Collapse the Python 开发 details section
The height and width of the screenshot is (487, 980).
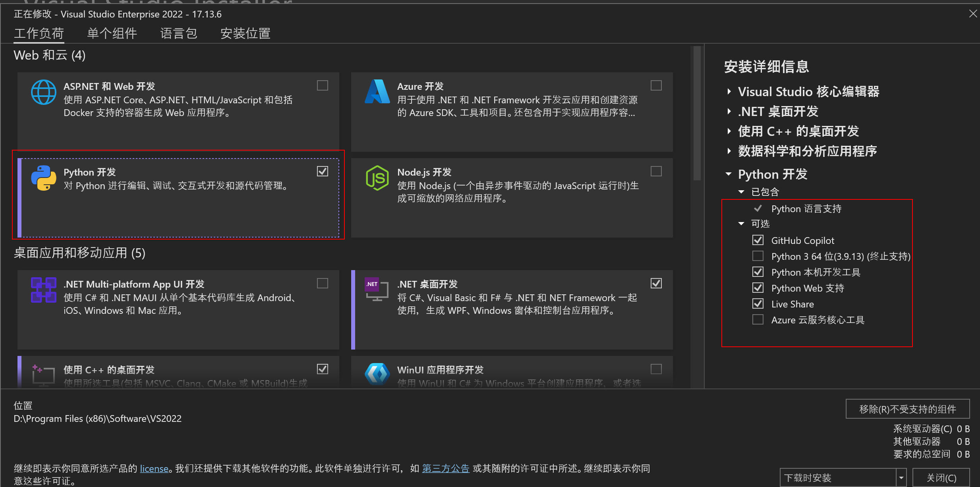(x=729, y=174)
